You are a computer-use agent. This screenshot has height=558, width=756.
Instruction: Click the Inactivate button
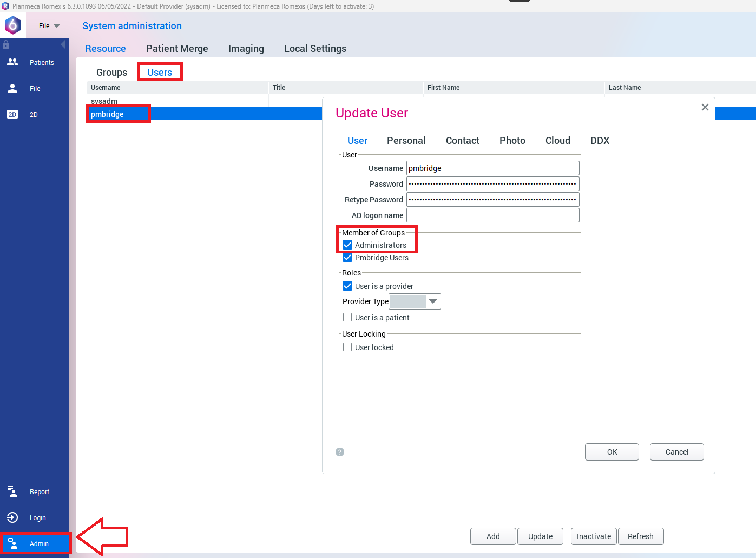[594, 536]
